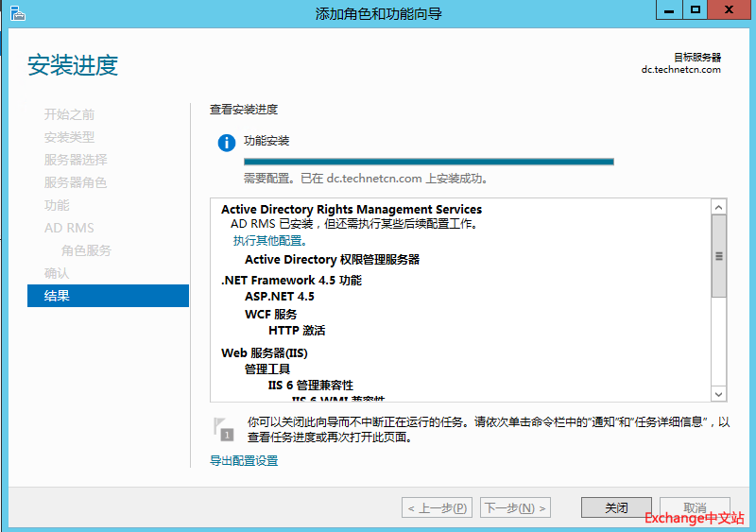Click the 取消 button
Viewport: 756px width, 532px height.
coord(695,507)
